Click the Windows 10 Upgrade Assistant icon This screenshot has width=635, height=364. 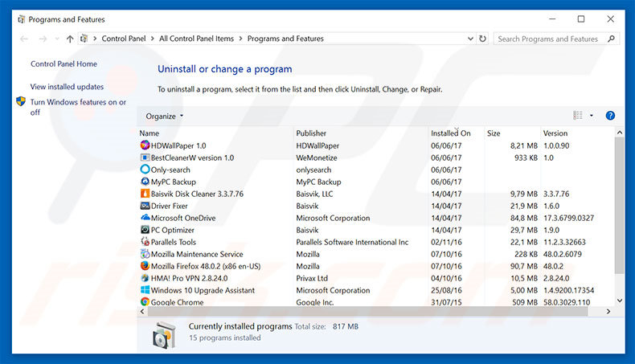[145, 290]
